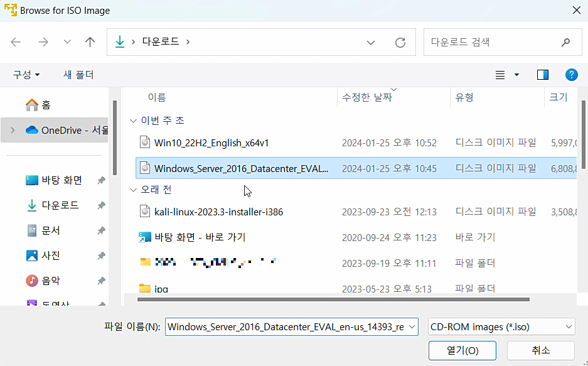588x366 pixels.
Task: Select the folder with blurred name
Action: coord(216,262)
